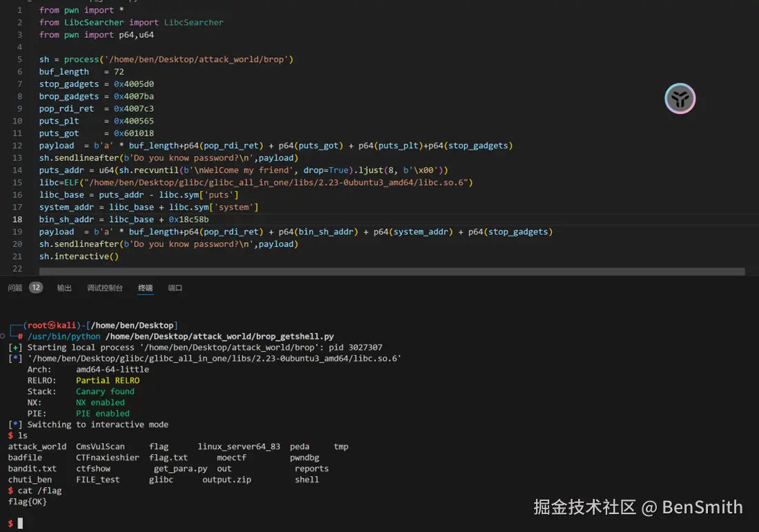Click line number 5 in the gutter
The width and height of the screenshot is (759, 532).
20,59
